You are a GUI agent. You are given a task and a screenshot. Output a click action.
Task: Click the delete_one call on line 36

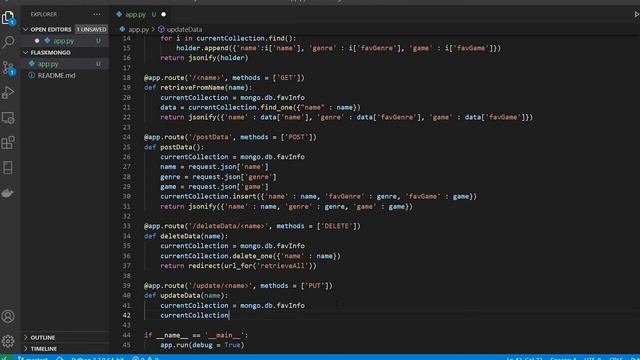[x=252, y=256]
